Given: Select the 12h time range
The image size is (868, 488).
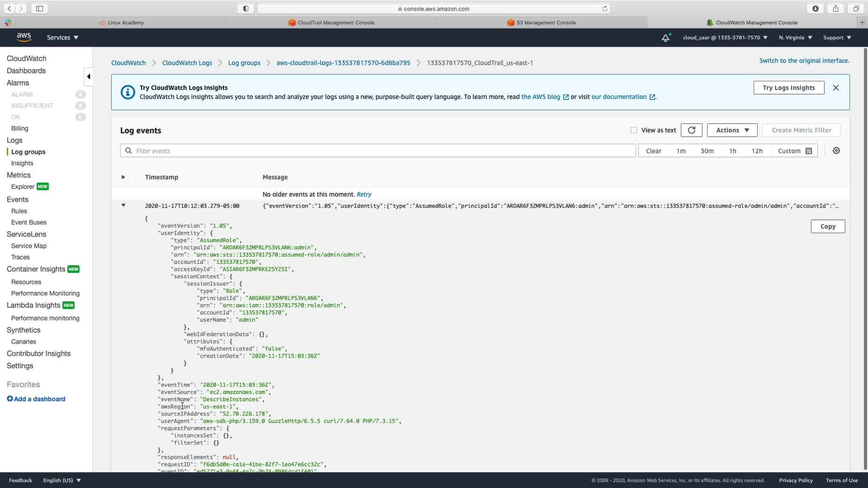Looking at the screenshot, I should tap(757, 151).
